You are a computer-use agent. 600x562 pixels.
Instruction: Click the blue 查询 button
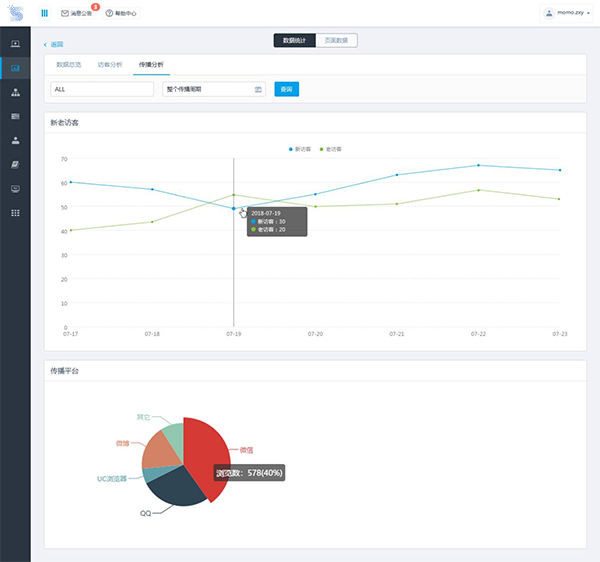click(x=287, y=89)
